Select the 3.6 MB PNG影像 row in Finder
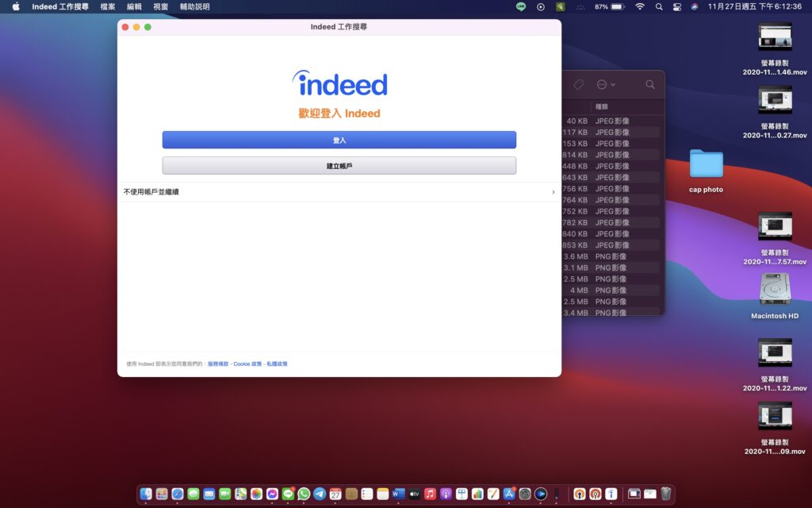 click(611, 256)
